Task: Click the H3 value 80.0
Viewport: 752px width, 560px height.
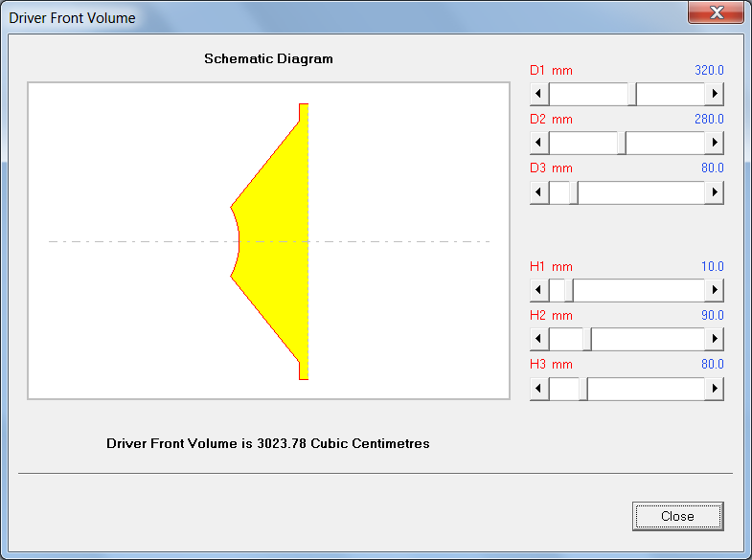Action: (x=712, y=364)
